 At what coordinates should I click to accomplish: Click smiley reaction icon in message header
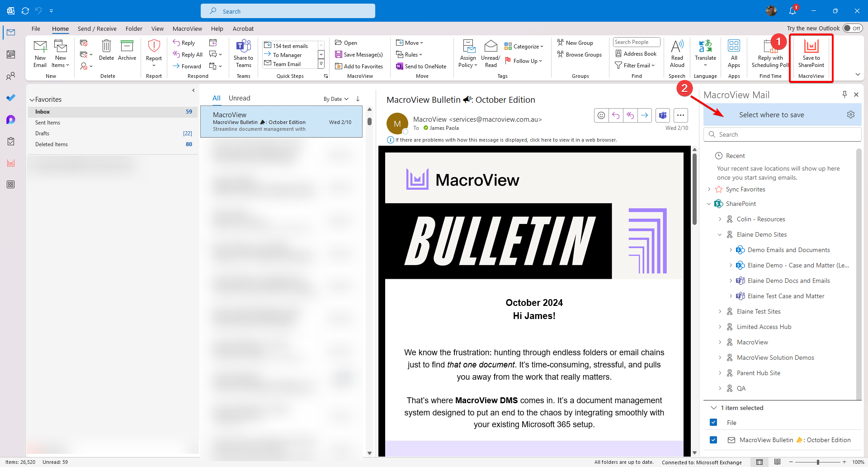point(601,115)
